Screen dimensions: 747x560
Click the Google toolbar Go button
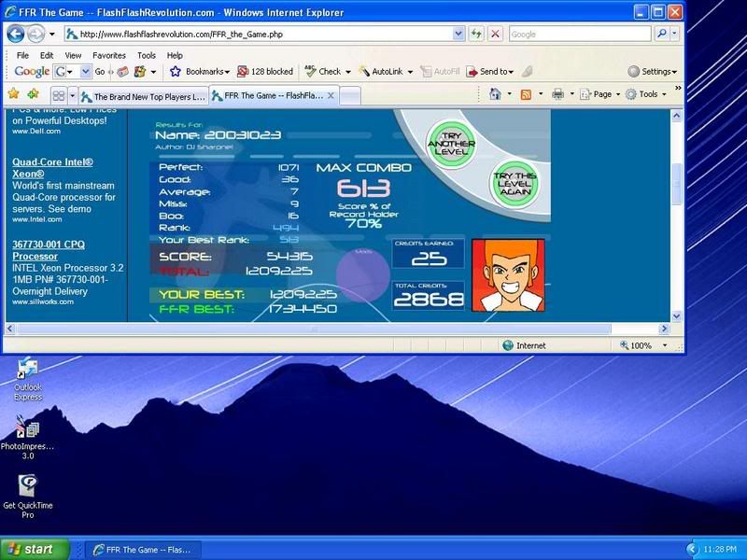pos(100,72)
